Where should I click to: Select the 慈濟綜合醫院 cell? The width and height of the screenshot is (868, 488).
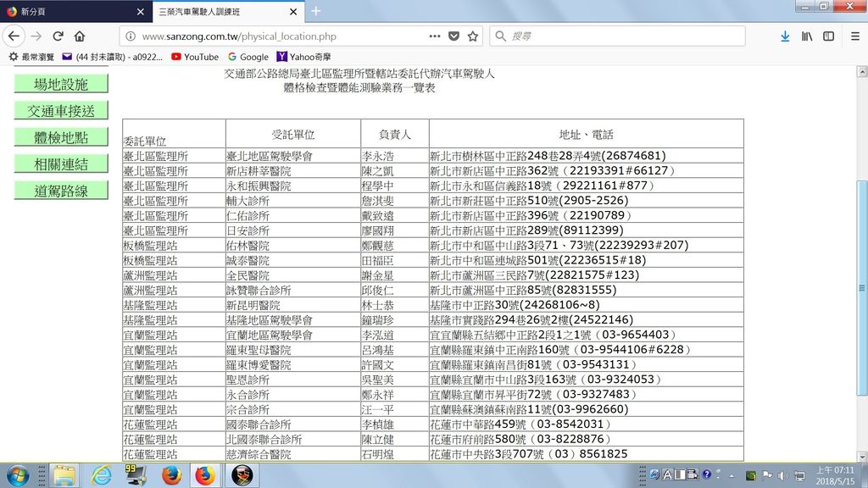coord(292,454)
